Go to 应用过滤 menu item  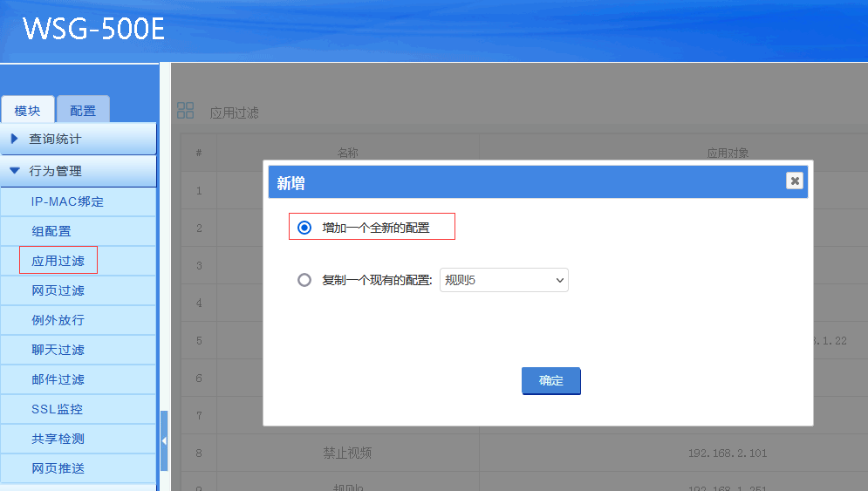click(x=58, y=261)
